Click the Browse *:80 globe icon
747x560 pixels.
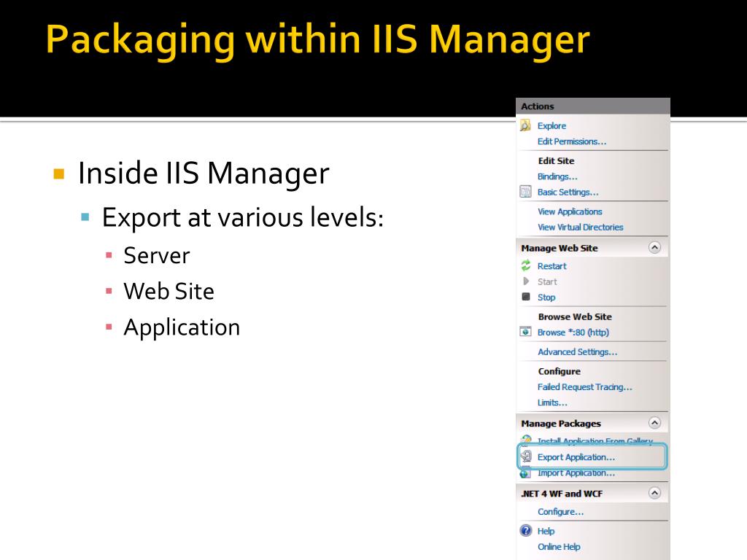point(525,332)
